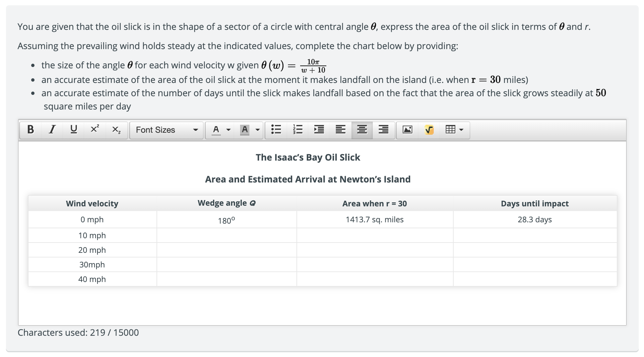This screenshot has height=357, width=644.
Task: Toggle center alignment off
Action: [362, 130]
